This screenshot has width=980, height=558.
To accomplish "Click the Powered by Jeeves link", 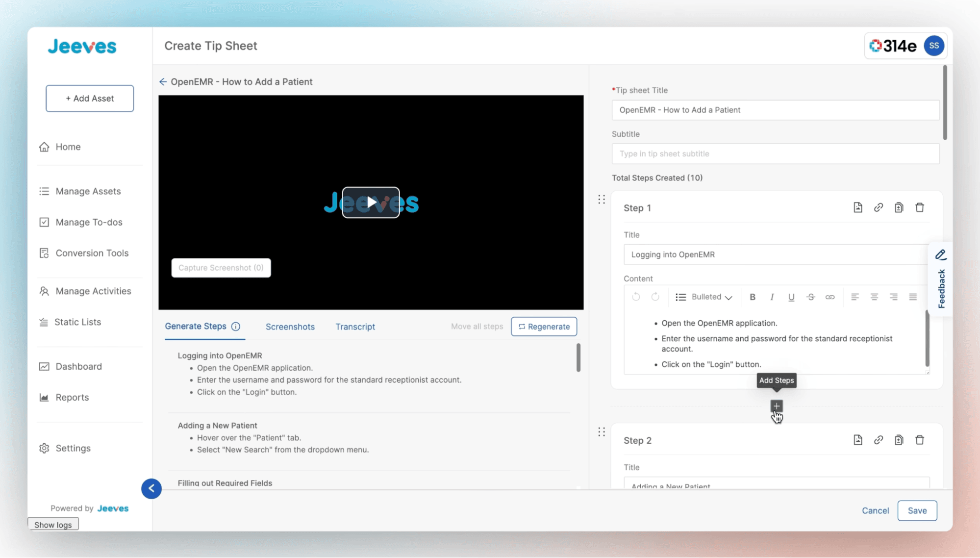I will pyautogui.click(x=89, y=508).
